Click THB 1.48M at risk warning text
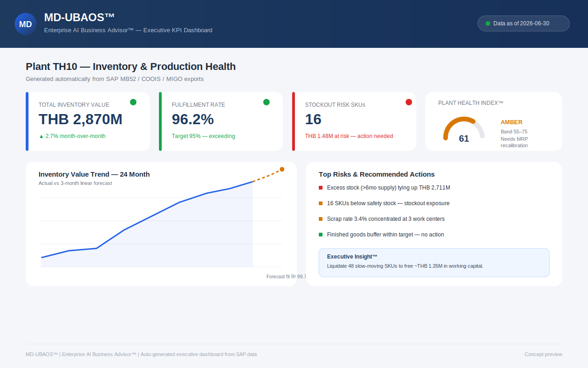The image size is (588, 368). (x=349, y=136)
